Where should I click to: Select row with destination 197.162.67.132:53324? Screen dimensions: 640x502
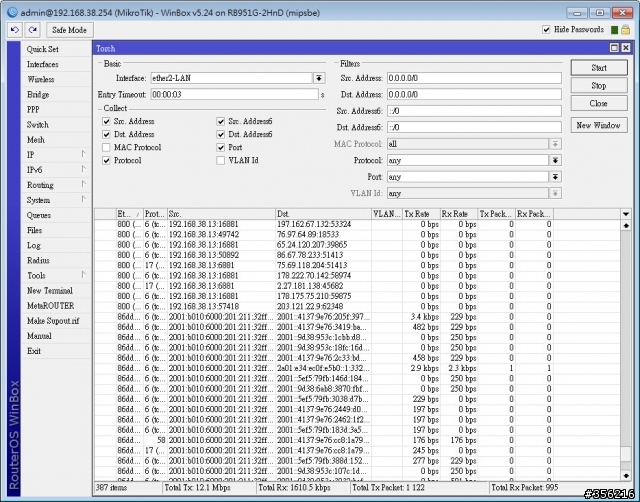357,224
